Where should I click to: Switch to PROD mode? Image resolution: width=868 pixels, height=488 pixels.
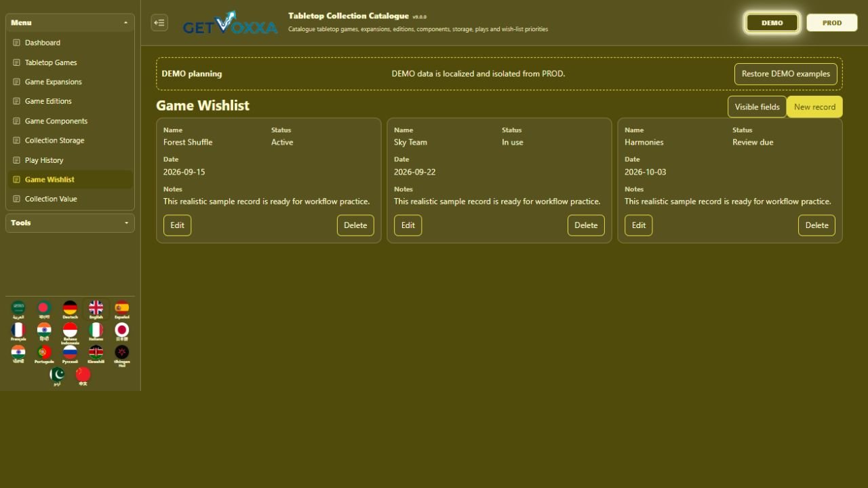832,22
